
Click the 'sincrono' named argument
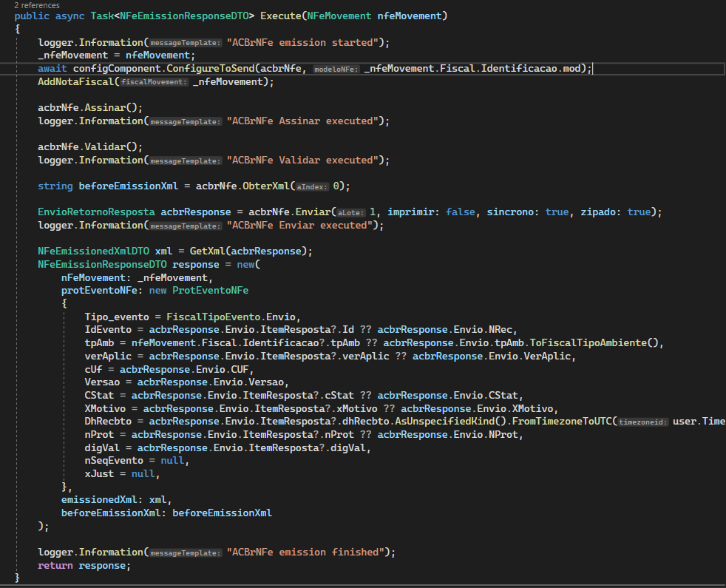tap(510, 212)
